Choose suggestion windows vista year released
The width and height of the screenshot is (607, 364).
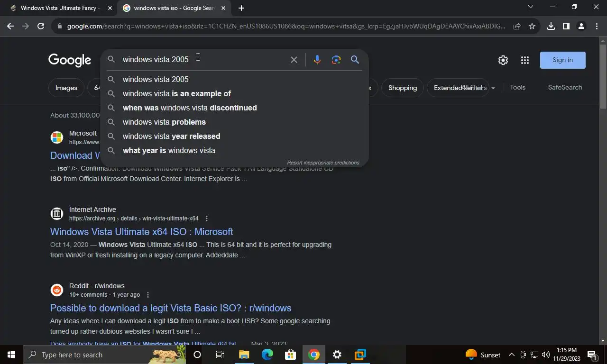click(x=234, y=136)
